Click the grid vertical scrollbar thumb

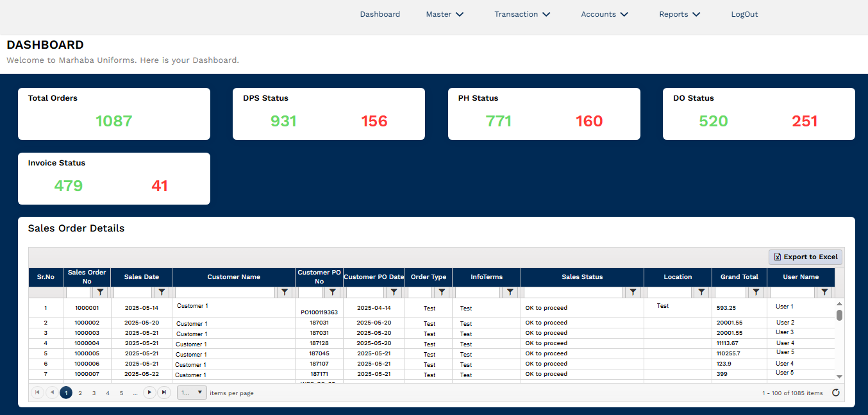[x=840, y=315]
